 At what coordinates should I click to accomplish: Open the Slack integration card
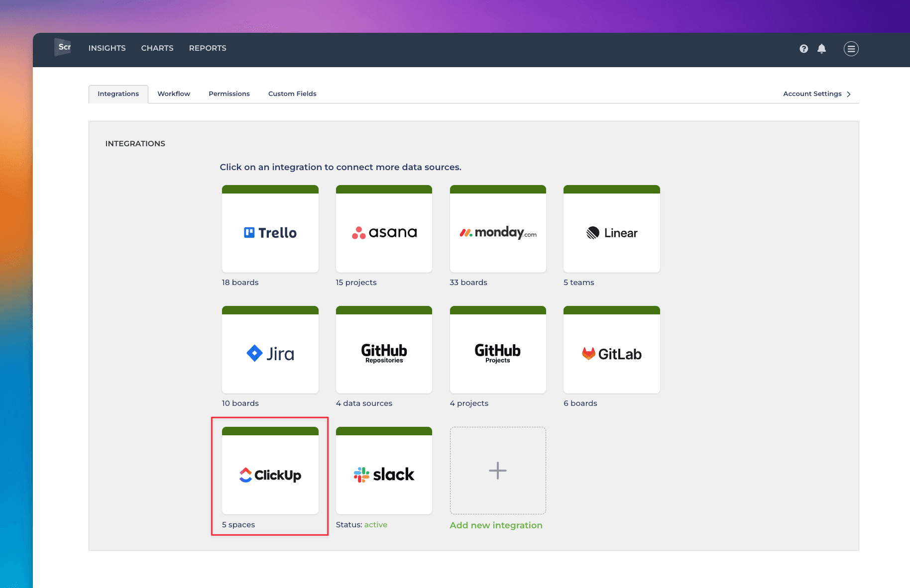click(x=384, y=471)
